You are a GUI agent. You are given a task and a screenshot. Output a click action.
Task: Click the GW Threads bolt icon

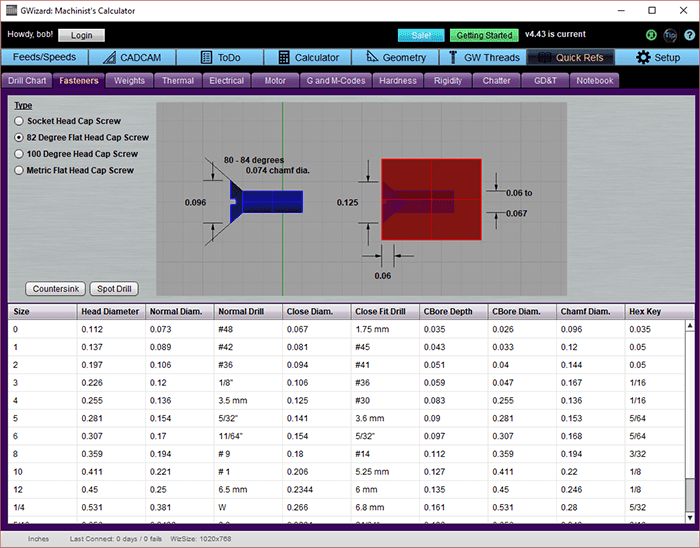[x=453, y=58]
